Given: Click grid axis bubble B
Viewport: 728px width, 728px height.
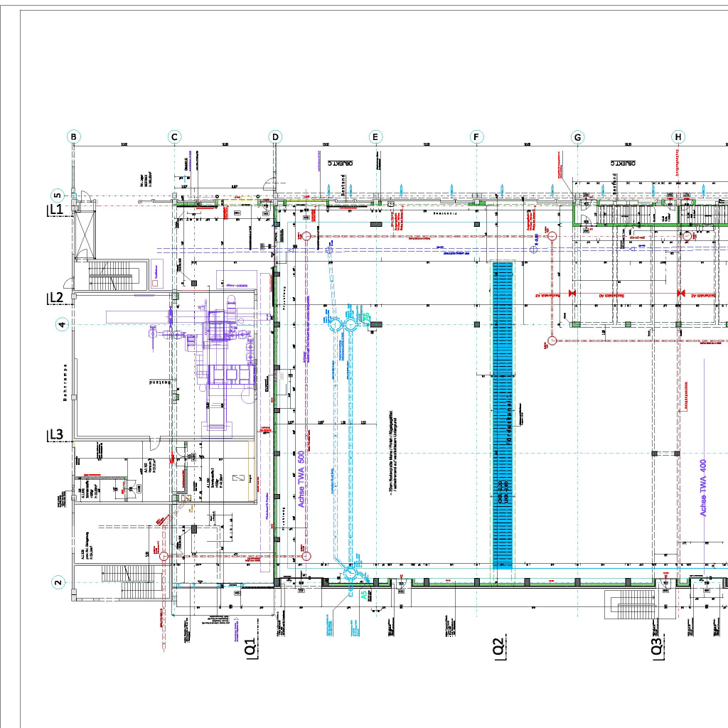Looking at the screenshot, I should pyautogui.click(x=74, y=137).
